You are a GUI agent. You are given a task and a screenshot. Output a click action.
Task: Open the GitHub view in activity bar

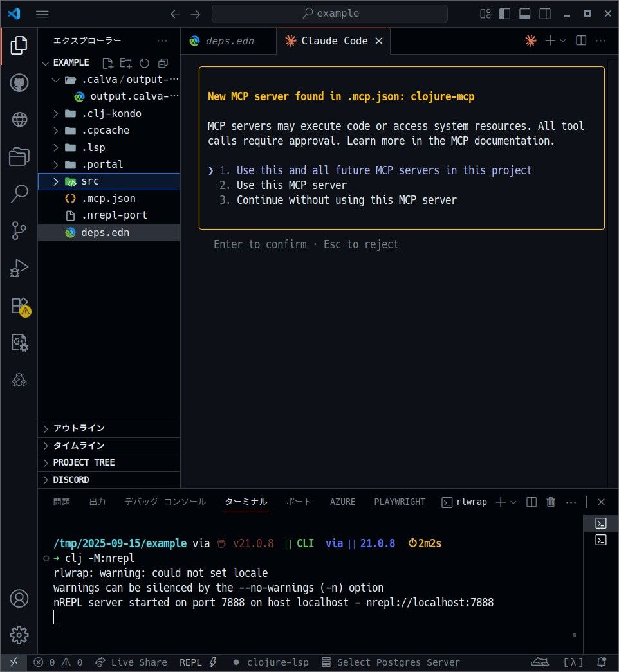click(19, 83)
